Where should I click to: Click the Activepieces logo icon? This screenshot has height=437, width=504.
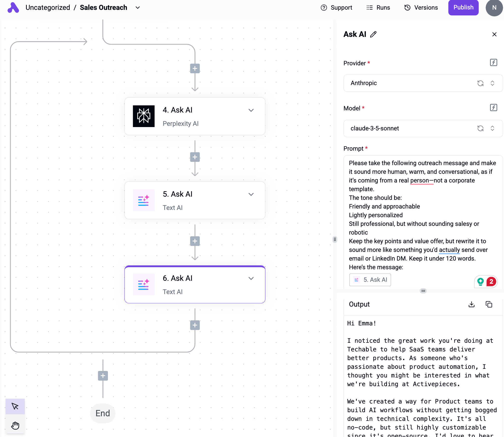pyautogui.click(x=13, y=7)
